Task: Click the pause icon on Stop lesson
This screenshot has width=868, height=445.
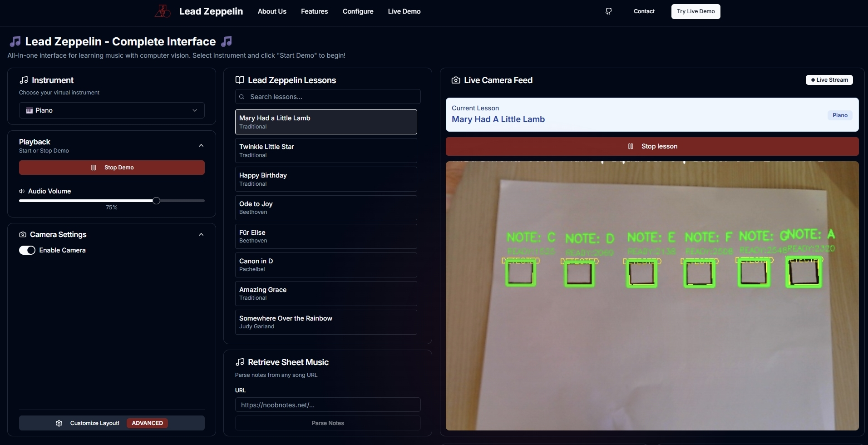Action: click(x=631, y=146)
